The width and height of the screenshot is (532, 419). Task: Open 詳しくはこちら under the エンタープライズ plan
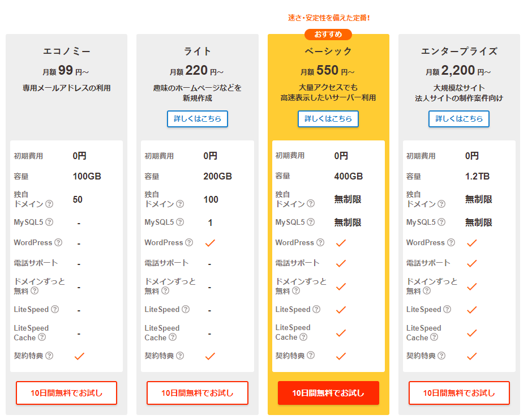point(459,119)
